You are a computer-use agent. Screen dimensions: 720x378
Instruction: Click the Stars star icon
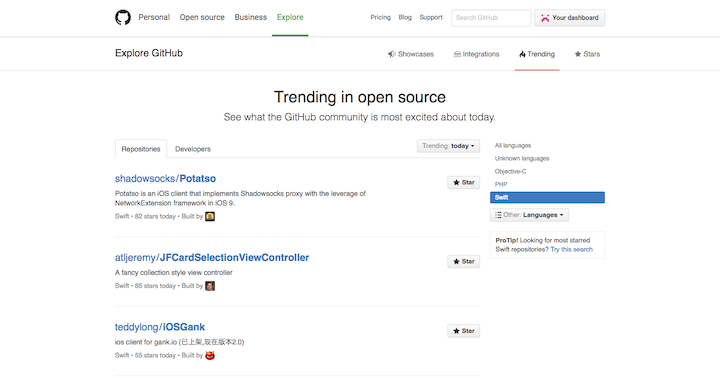pyautogui.click(x=578, y=54)
